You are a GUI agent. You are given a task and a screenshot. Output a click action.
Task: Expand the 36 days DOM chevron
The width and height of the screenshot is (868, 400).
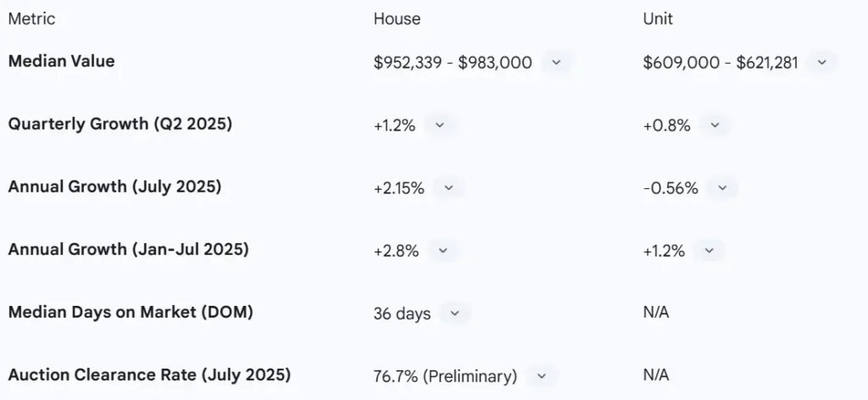454,314
